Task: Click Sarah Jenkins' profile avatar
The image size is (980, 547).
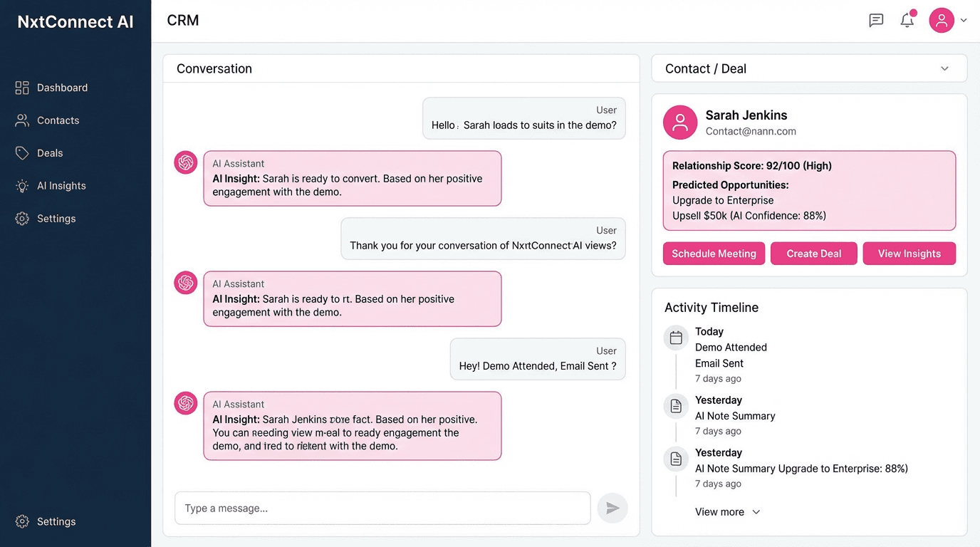Action: 679,122
